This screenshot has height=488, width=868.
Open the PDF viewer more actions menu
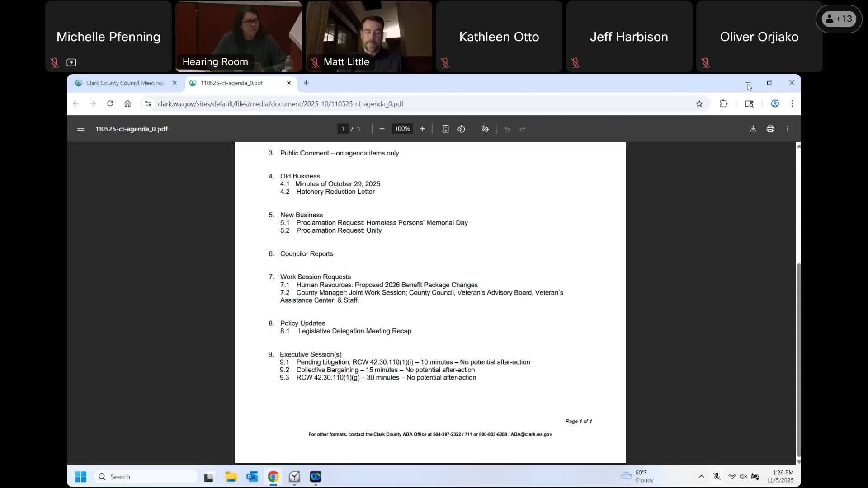(x=788, y=129)
